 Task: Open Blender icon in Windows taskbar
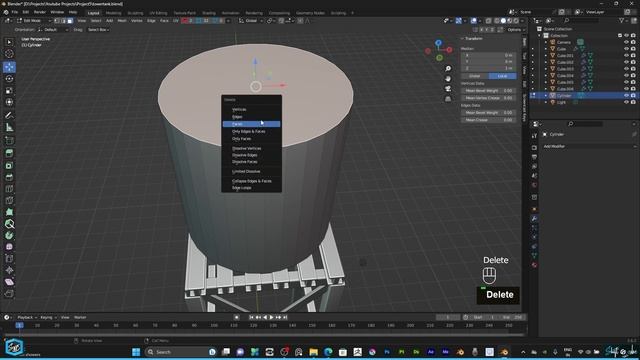[504, 351]
